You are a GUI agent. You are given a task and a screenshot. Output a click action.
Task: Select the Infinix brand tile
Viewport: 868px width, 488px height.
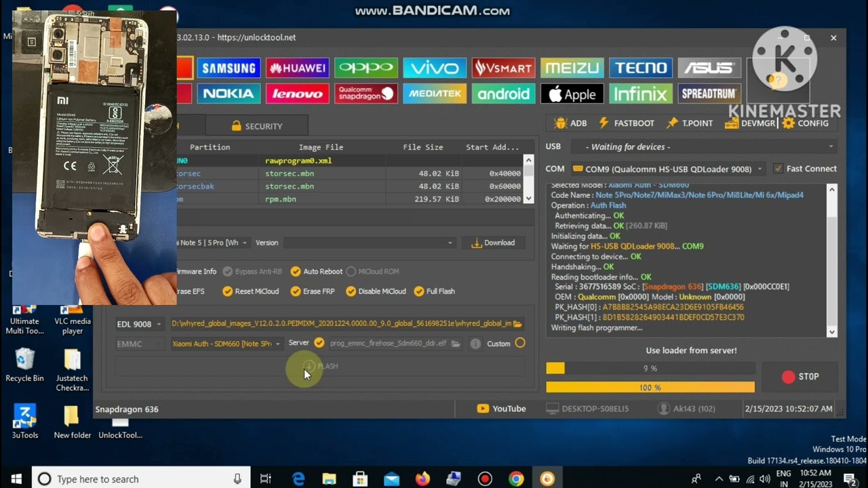[x=641, y=94]
